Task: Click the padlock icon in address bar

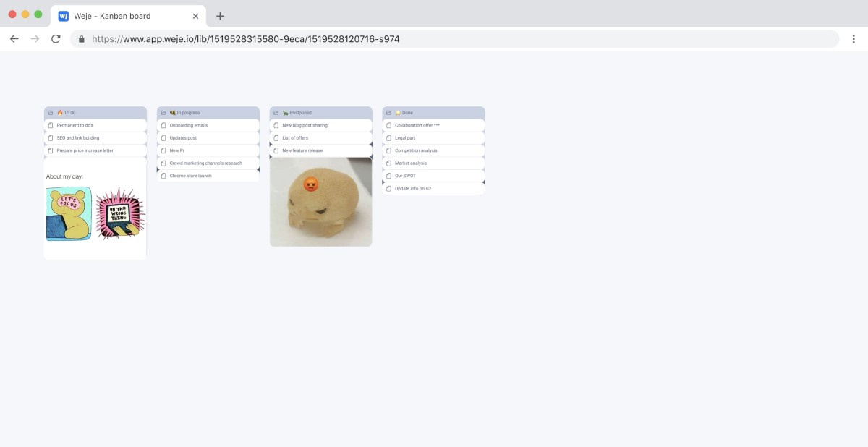Action: (x=82, y=39)
